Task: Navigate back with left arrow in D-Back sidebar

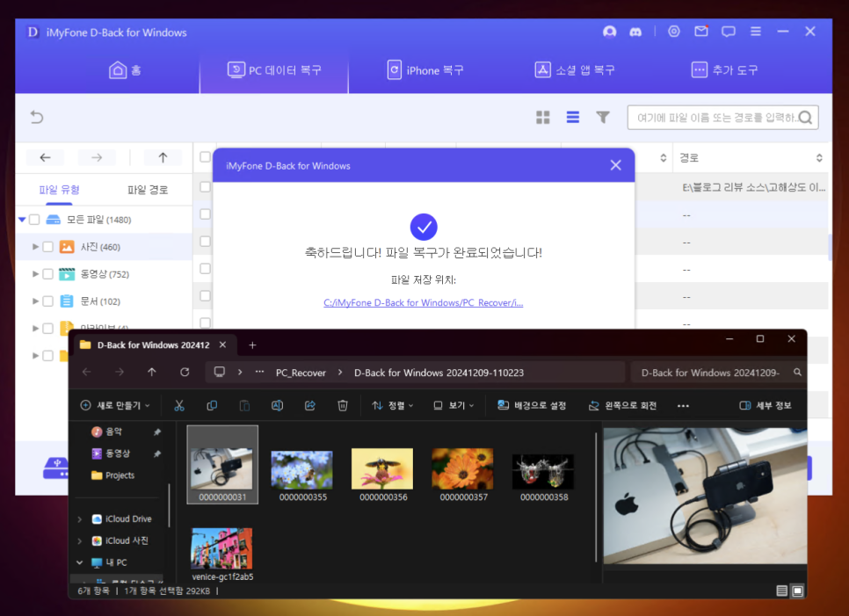Action: coord(46,157)
